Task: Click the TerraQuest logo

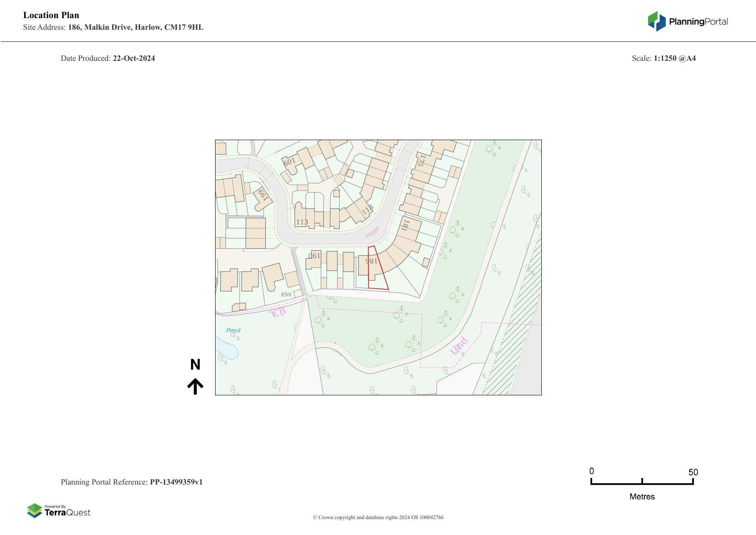Action: [59, 511]
